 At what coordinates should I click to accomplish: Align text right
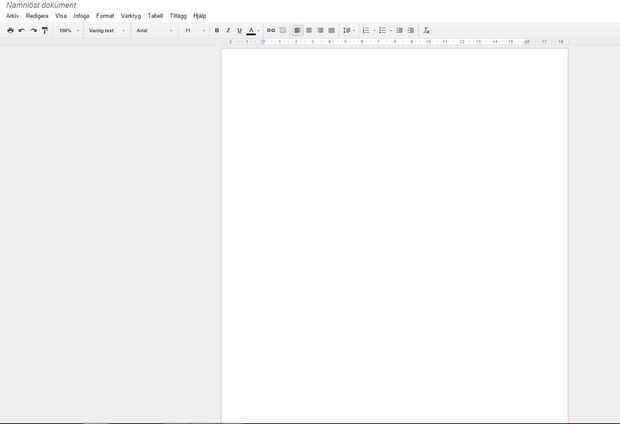pos(321,30)
